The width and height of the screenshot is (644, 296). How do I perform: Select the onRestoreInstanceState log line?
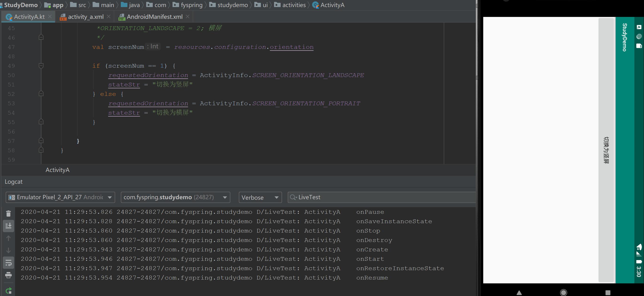(232, 268)
